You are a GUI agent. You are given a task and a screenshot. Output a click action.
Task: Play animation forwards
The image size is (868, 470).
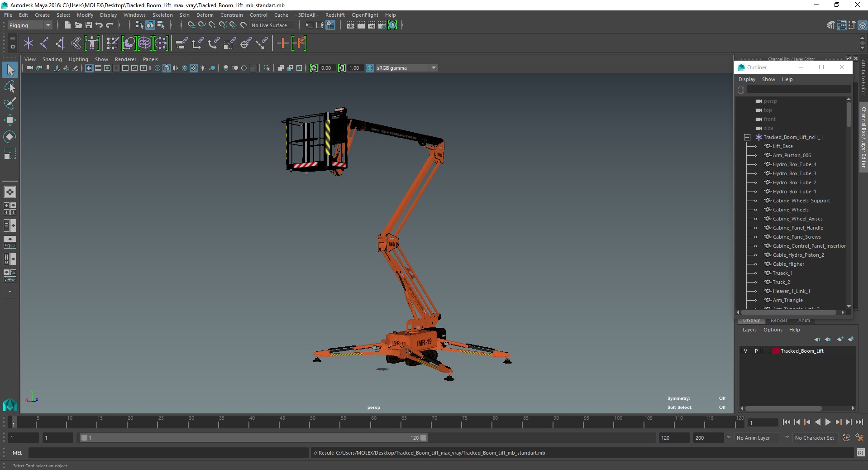(828, 422)
